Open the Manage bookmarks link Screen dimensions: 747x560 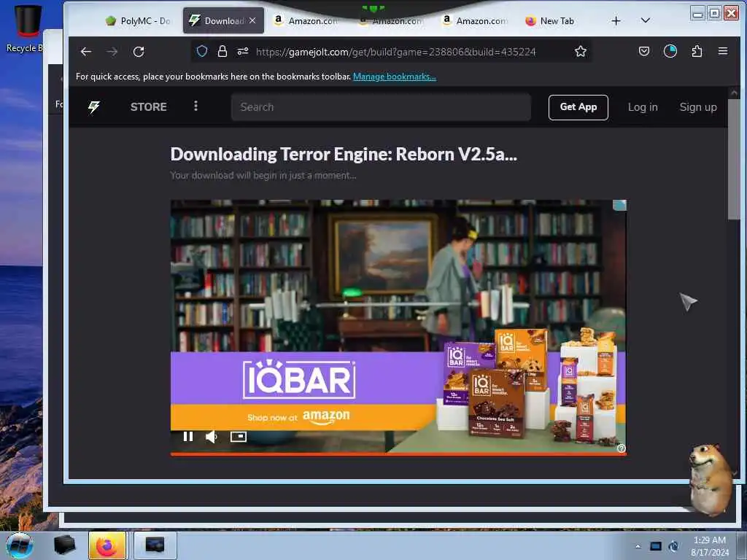[395, 77]
